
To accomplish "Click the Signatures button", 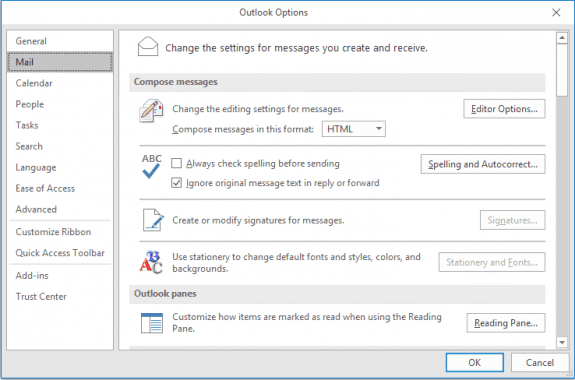I will pyautogui.click(x=513, y=220).
